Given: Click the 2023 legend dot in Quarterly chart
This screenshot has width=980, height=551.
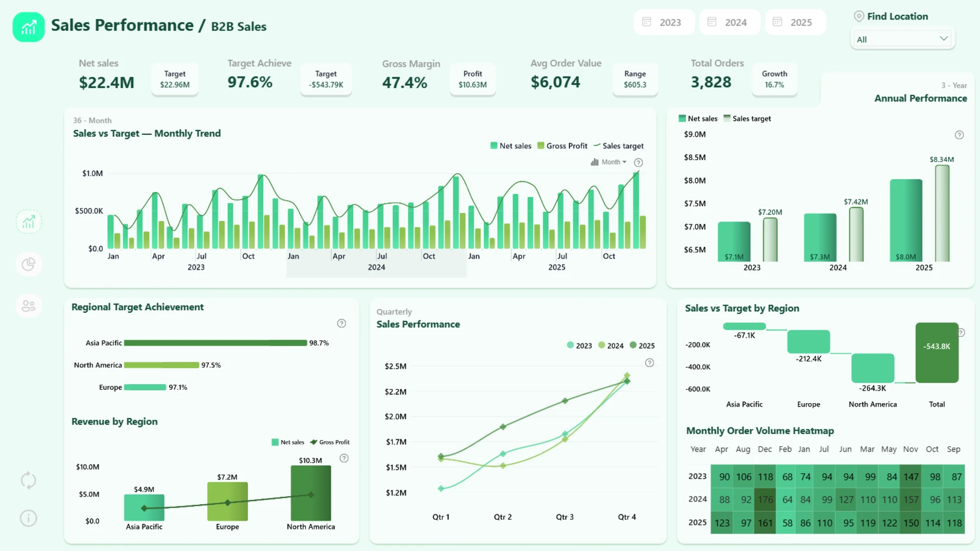Looking at the screenshot, I should tap(570, 345).
